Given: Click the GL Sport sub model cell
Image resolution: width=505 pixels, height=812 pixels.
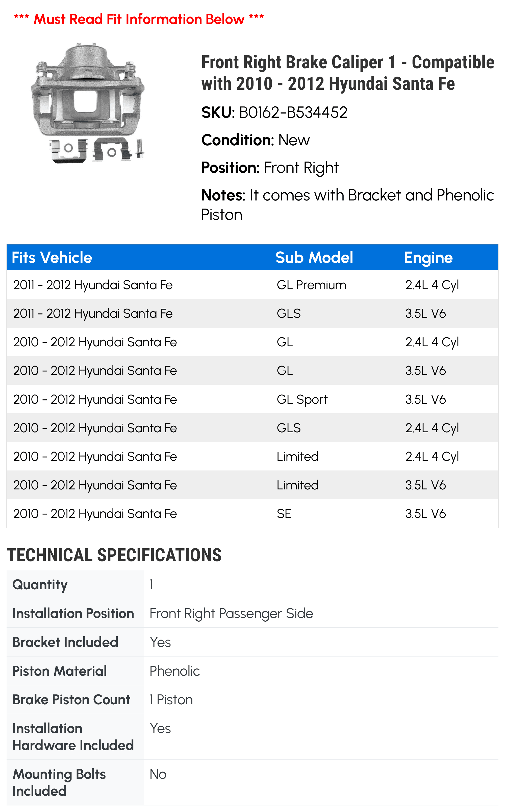Looking at the screenshot, I should (302, 399).
